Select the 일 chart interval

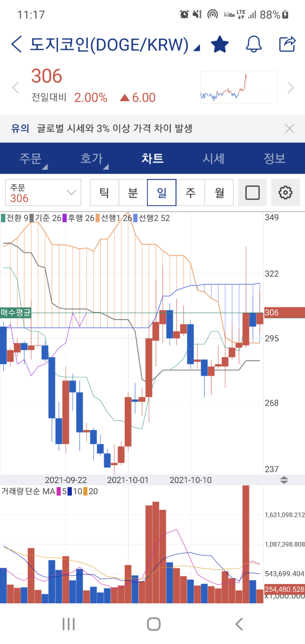[162, 193]
